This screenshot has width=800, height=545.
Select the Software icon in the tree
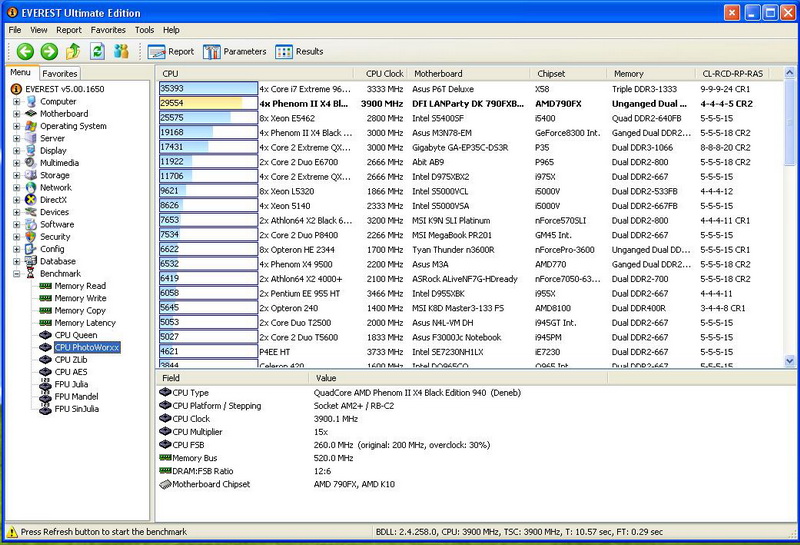(x=31, y=224)
